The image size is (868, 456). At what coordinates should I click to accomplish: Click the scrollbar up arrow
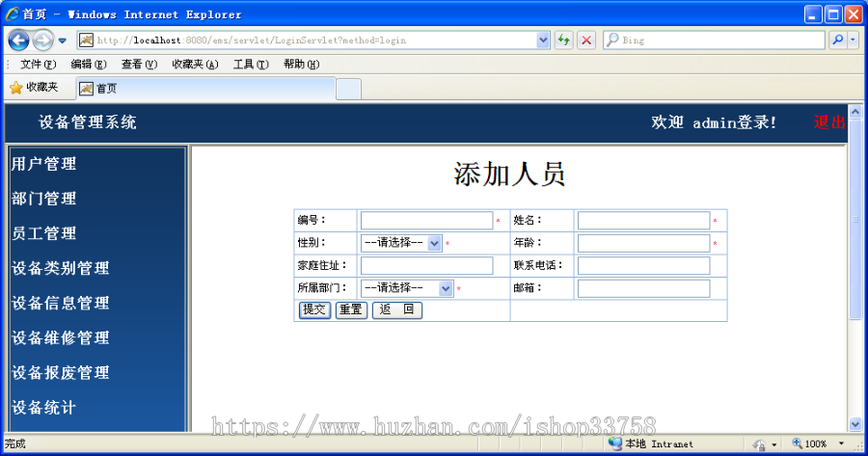pos(855,112)
